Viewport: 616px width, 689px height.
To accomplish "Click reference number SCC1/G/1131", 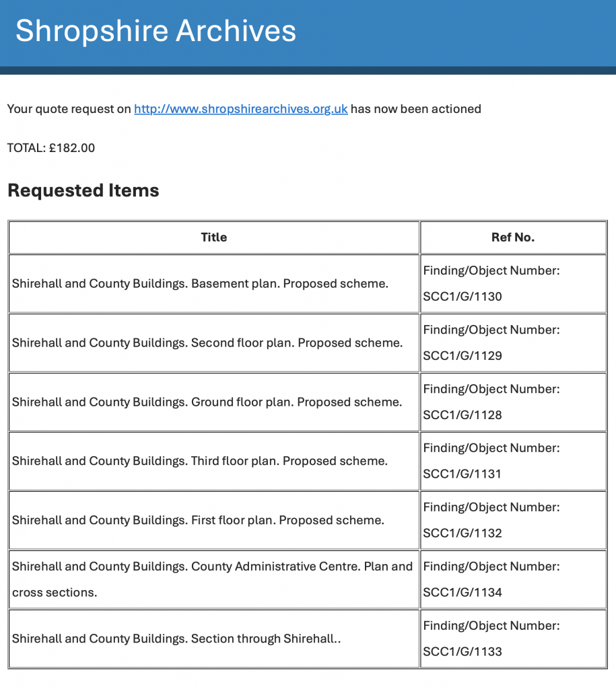I will pos(463,474).
